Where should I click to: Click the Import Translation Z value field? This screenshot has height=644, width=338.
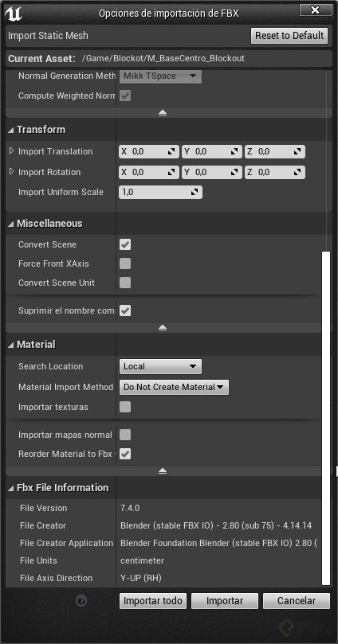tap(275, 151)
